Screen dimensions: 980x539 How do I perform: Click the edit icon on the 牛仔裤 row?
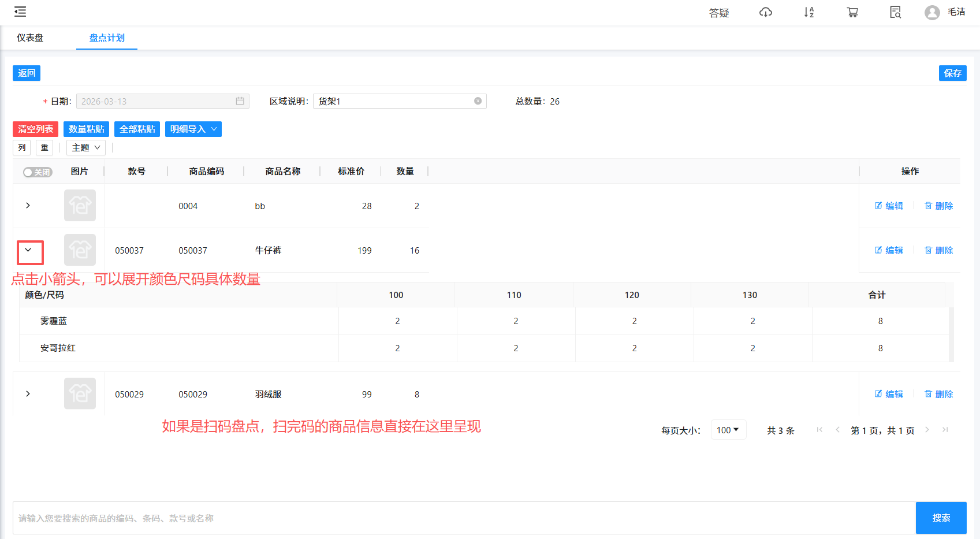coord(888,250)
